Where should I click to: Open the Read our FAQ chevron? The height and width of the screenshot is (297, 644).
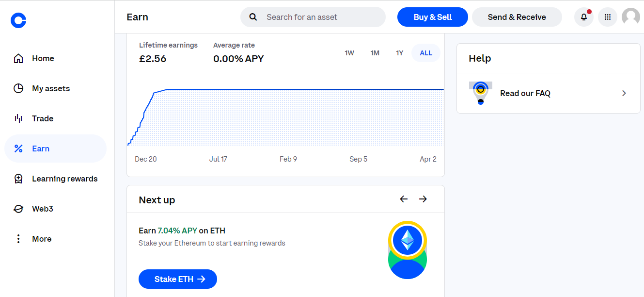624,93
